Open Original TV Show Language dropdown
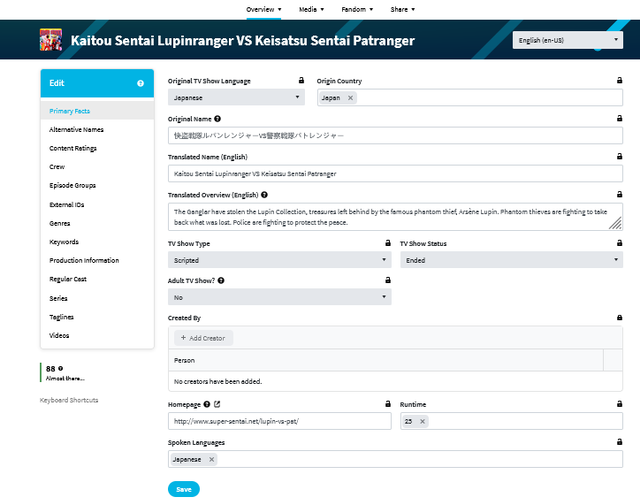Image resolution: width=640 pixels, height=499 pixels. [236, 98]
